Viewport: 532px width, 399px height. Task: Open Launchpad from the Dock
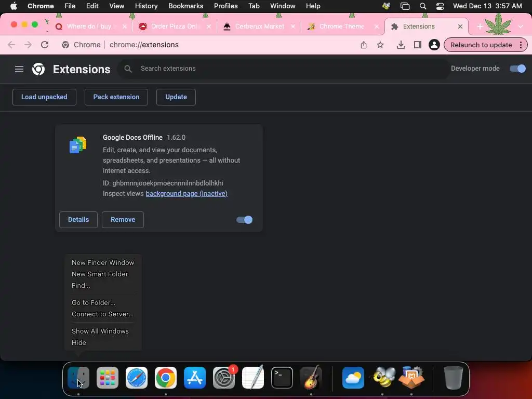(108, 378)
